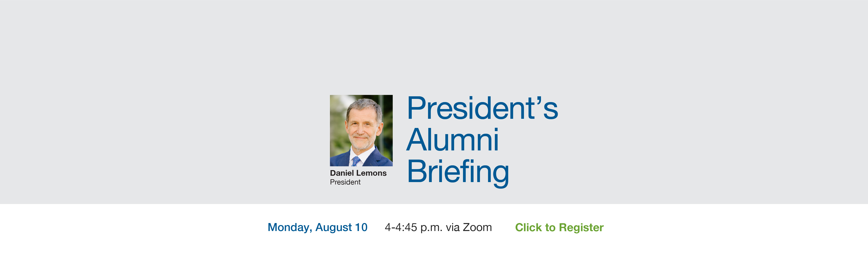This screenshot has height=272, width=868.
Task: Click the 'Briefing' heading word
Action: (458, 173)
